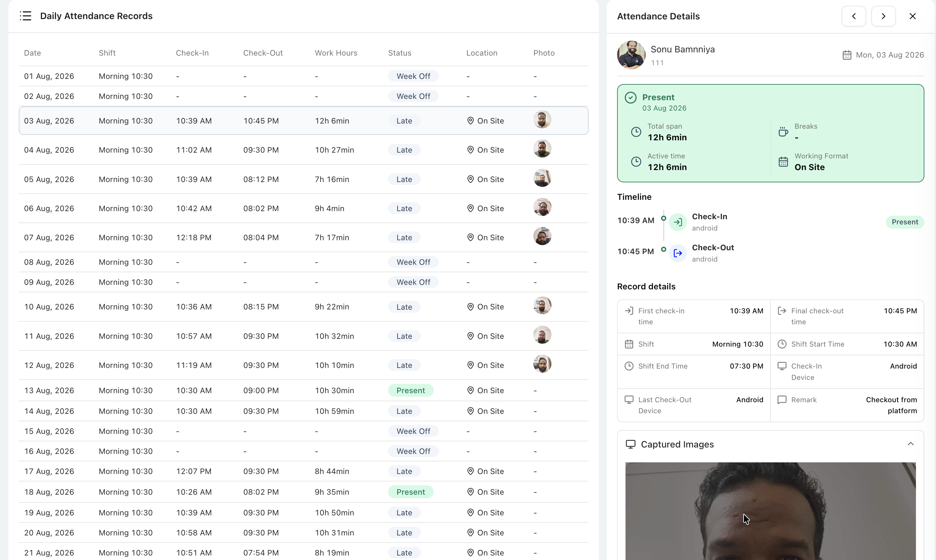Select the 19 Aug, 2026 date cell
Image resolution: width=936 pixels, height=560 pixels.
pyautogui.click(x=49, y=512)
